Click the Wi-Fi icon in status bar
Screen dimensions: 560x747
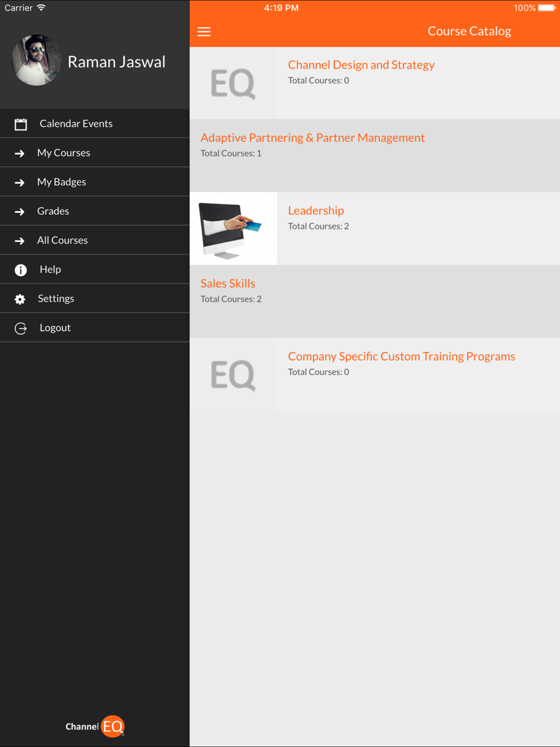[41, 8]
